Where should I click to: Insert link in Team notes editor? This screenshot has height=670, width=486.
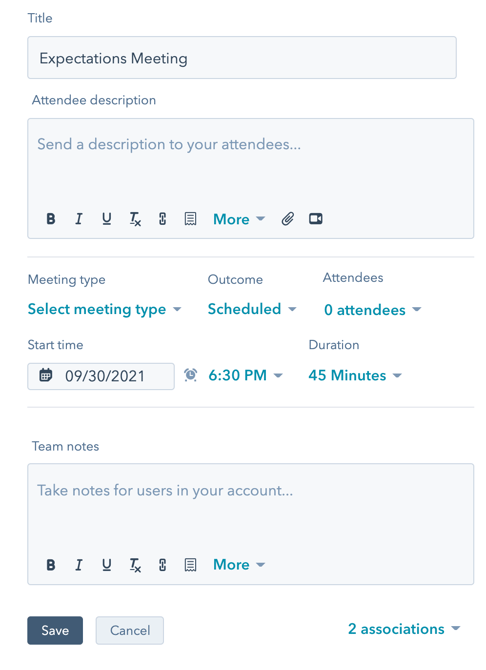click(x=162, y=565)
